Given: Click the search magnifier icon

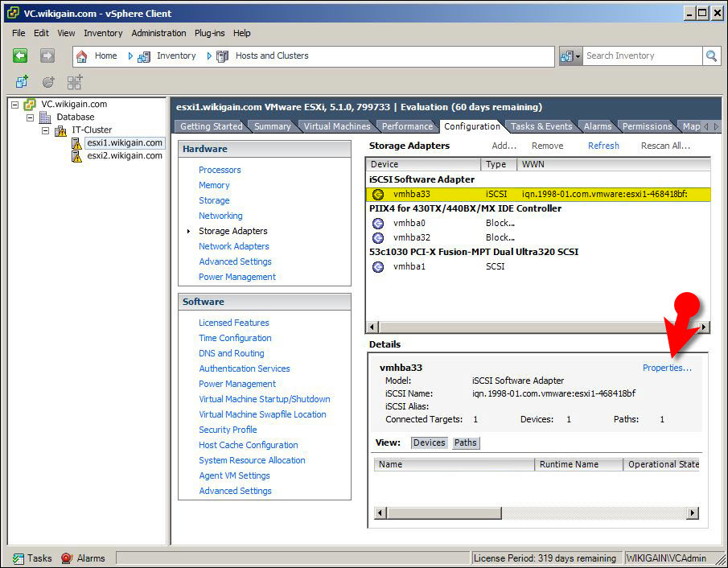Looking at the screenshot, I should [x=711, y=56].
